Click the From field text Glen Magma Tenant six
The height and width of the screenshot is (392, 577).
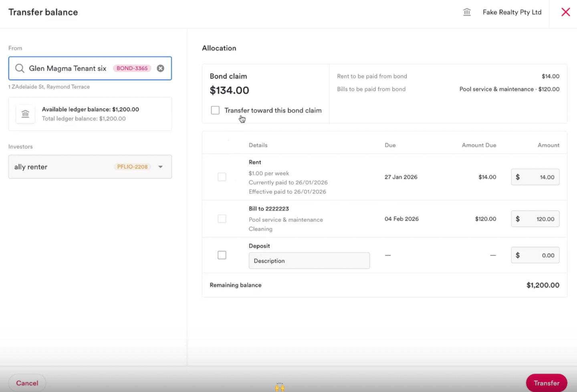(67, 68)
